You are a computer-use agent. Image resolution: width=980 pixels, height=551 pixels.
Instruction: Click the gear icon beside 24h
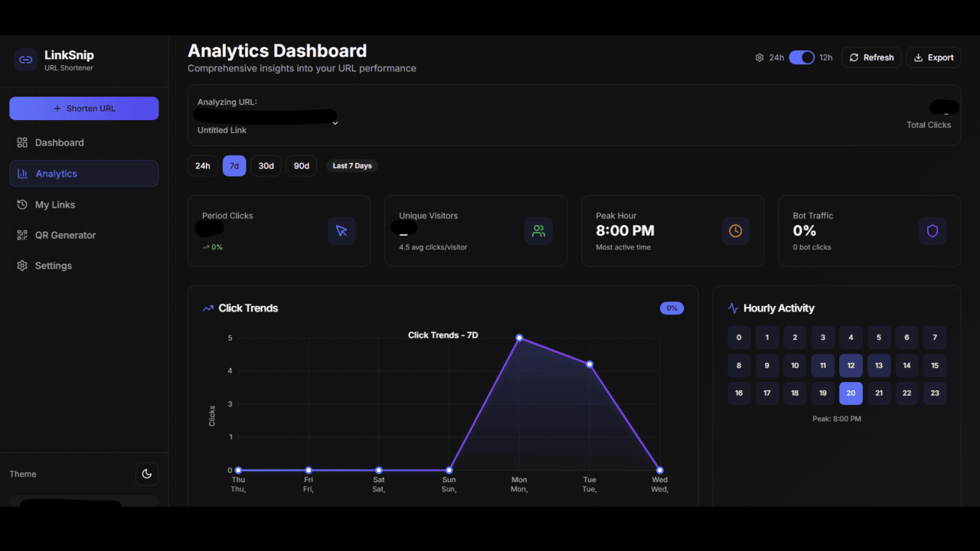click(759, 57)
